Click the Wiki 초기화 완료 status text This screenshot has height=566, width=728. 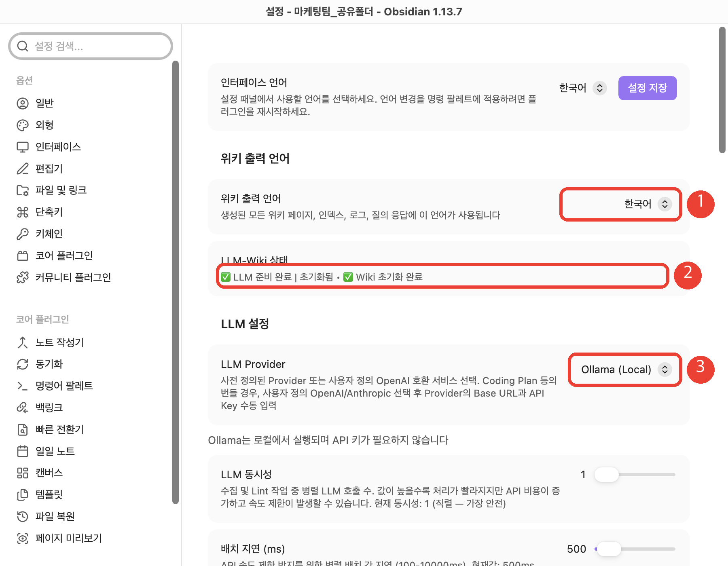pos(389,277)
